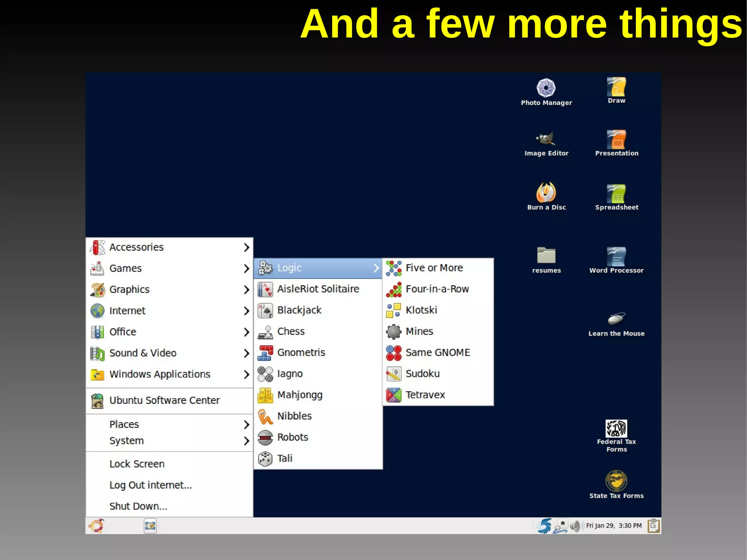Viewport: 747px width, 560px height.
Task: Open the Learn the Mouse icon
Action: (616, 319)
